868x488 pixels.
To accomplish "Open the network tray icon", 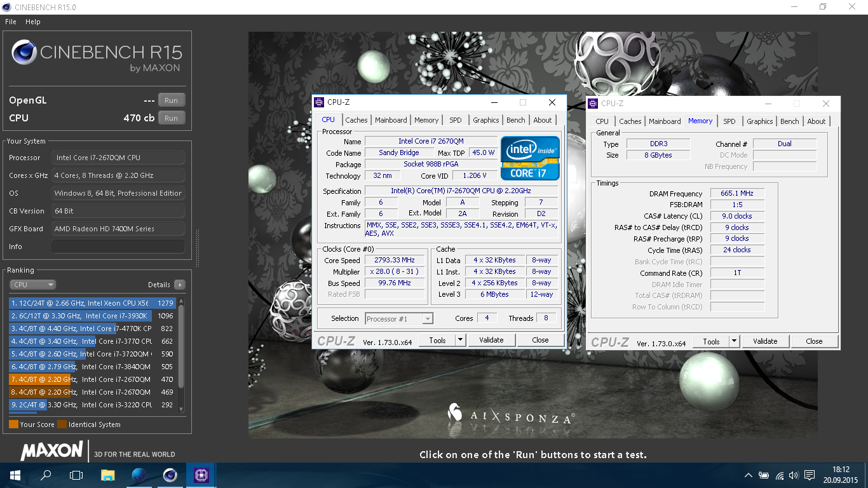I will click(x=779, y=475).
